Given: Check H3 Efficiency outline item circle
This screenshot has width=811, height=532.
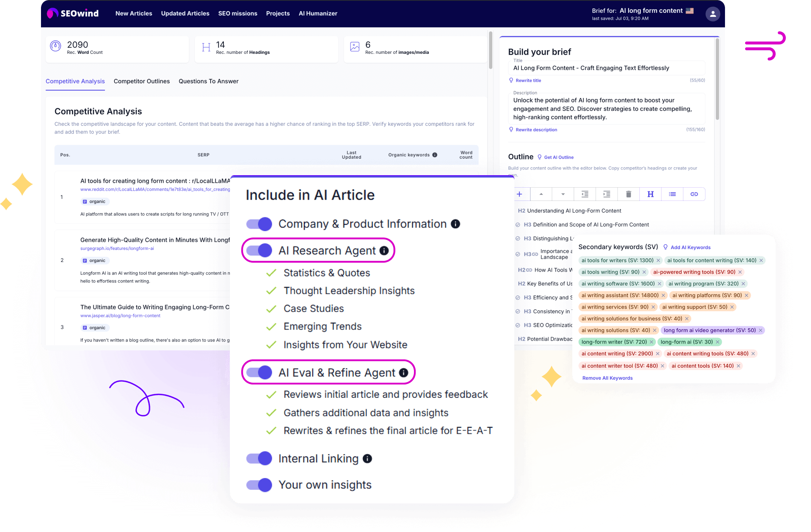Looking at the screenshot, I should (518, 298).
